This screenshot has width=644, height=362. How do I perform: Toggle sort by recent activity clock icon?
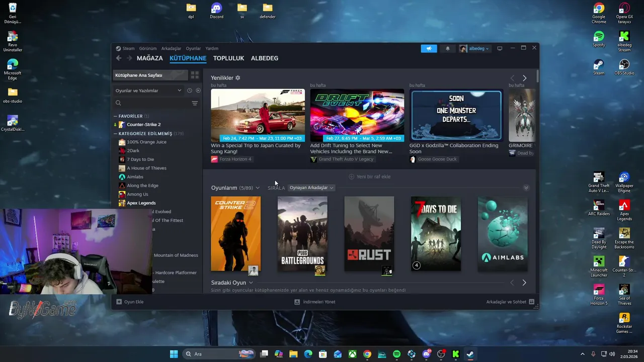point(190,90)
